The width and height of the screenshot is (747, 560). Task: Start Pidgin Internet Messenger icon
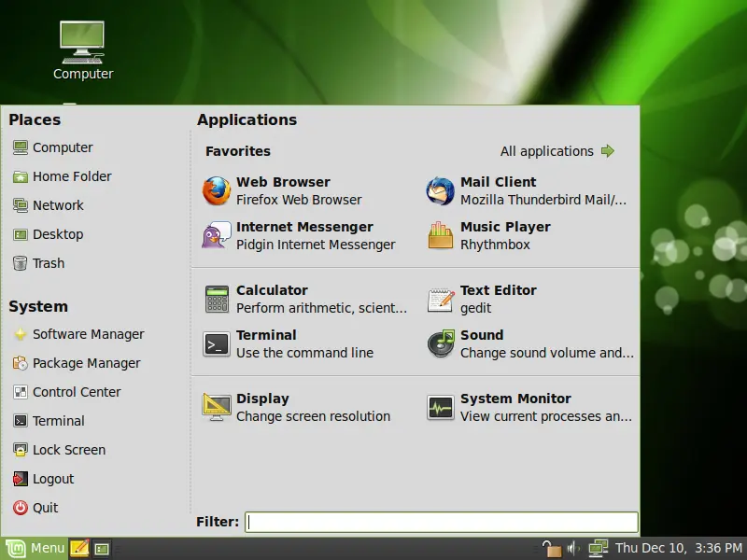pos(216,235)
